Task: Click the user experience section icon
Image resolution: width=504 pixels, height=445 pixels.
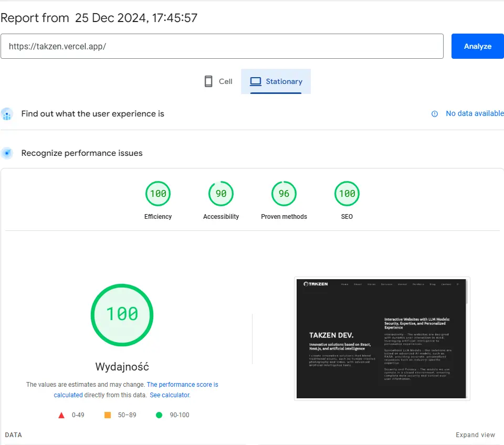Action: coord(7,114)
